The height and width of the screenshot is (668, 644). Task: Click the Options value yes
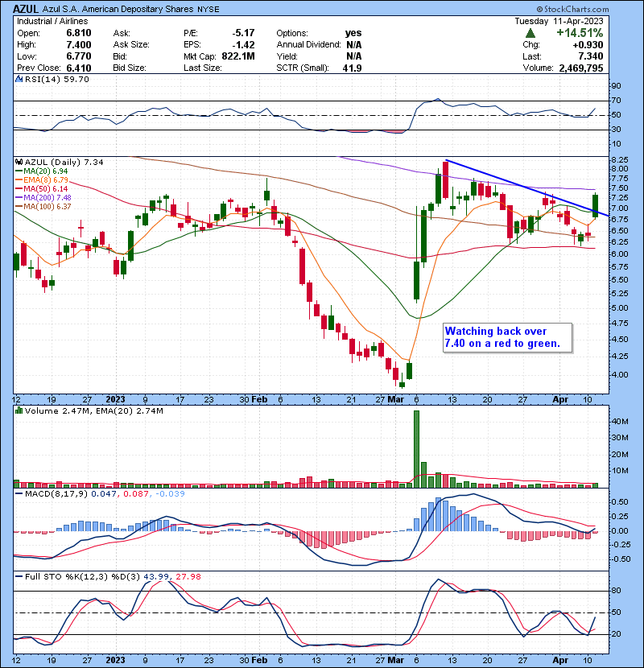353,33
